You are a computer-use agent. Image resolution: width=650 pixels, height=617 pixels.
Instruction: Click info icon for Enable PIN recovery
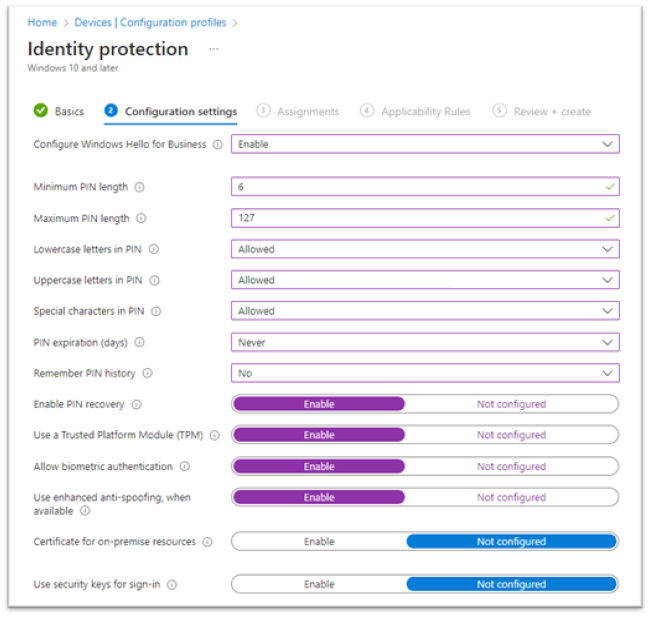(136, 404)
